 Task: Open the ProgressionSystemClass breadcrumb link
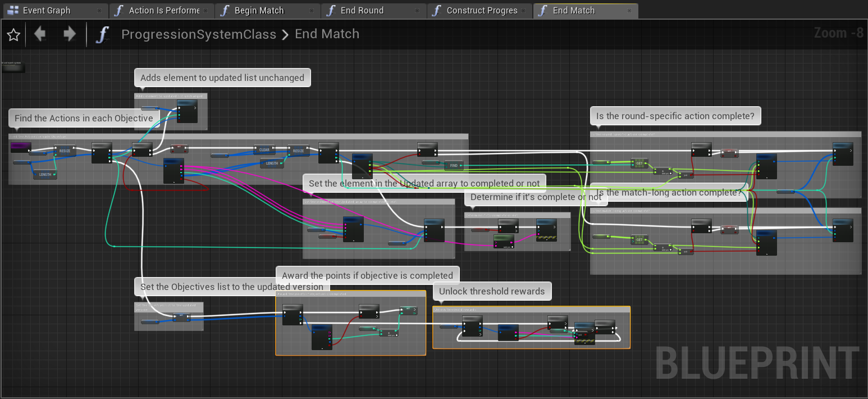click(x=199, y=34)
